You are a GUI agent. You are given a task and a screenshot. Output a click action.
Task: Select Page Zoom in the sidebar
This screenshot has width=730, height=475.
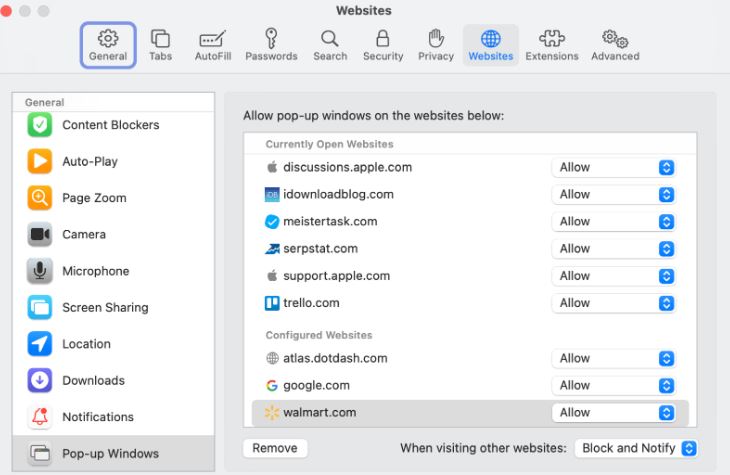(114, 198)
